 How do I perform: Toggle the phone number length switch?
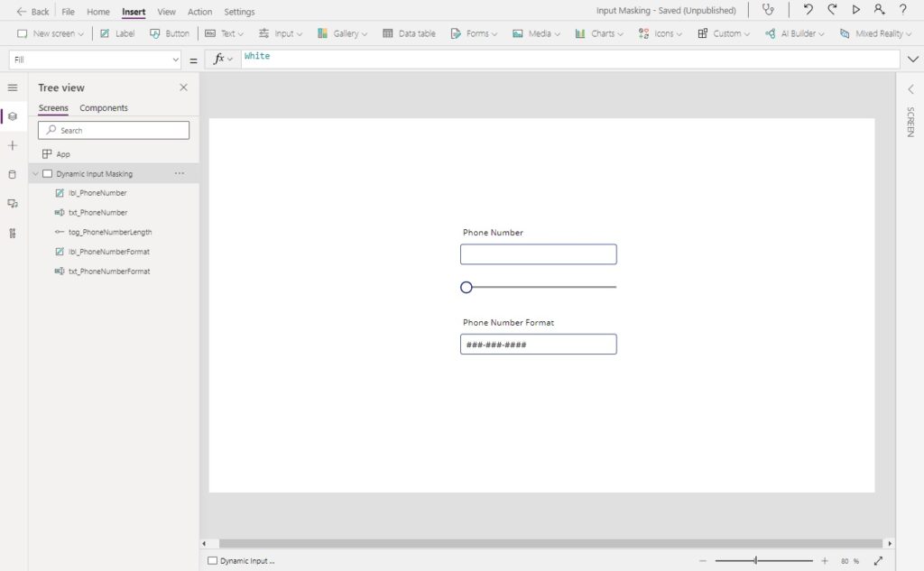538,287
